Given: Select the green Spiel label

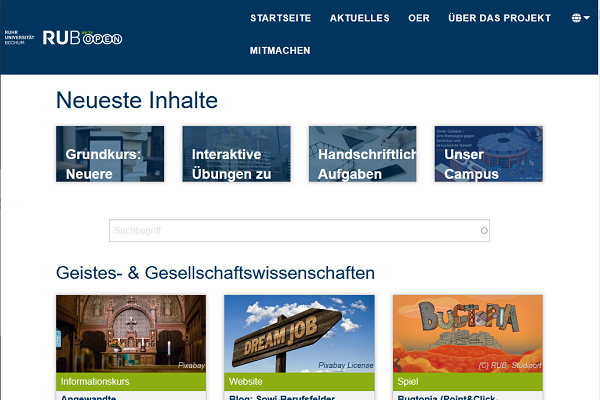Looking at the screenshot, I should point(468,381).
